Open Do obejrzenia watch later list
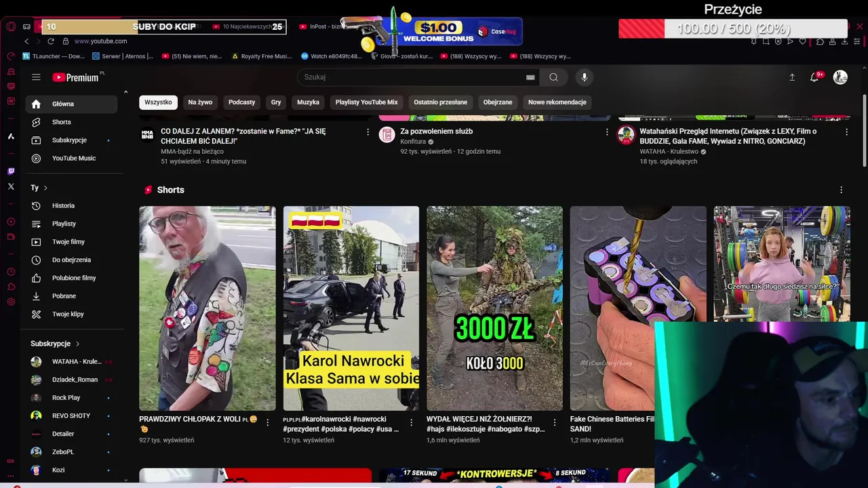This screenshot has height=488, width=868. coord(71,260)
